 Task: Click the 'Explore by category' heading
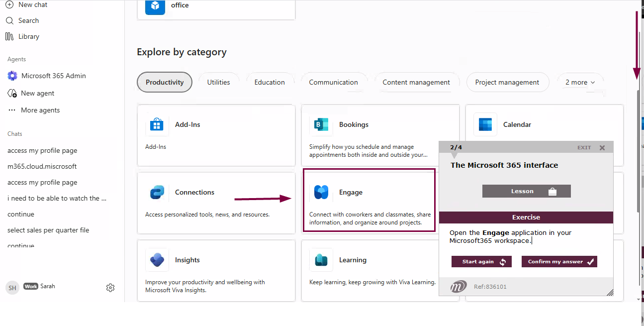[x=182, y=52]
